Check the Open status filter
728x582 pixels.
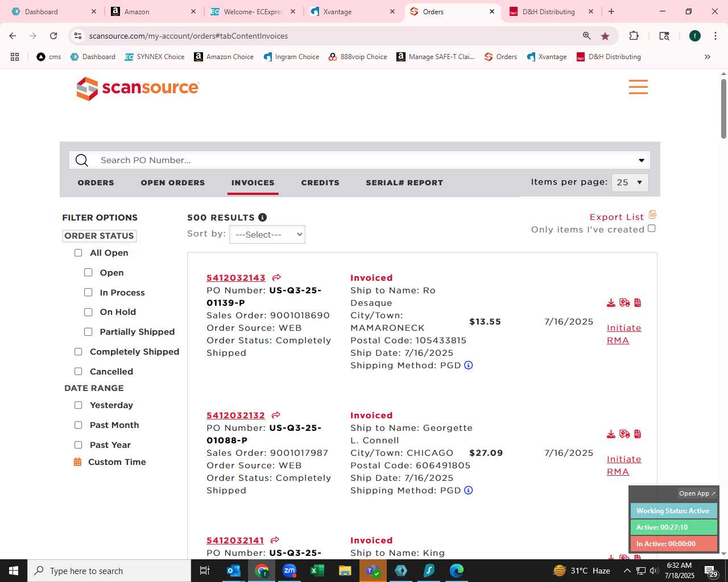tap(88, 273)
